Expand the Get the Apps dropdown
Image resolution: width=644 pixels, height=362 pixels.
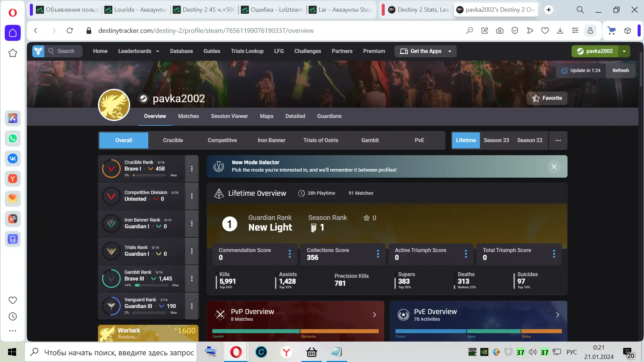(450, 51)
